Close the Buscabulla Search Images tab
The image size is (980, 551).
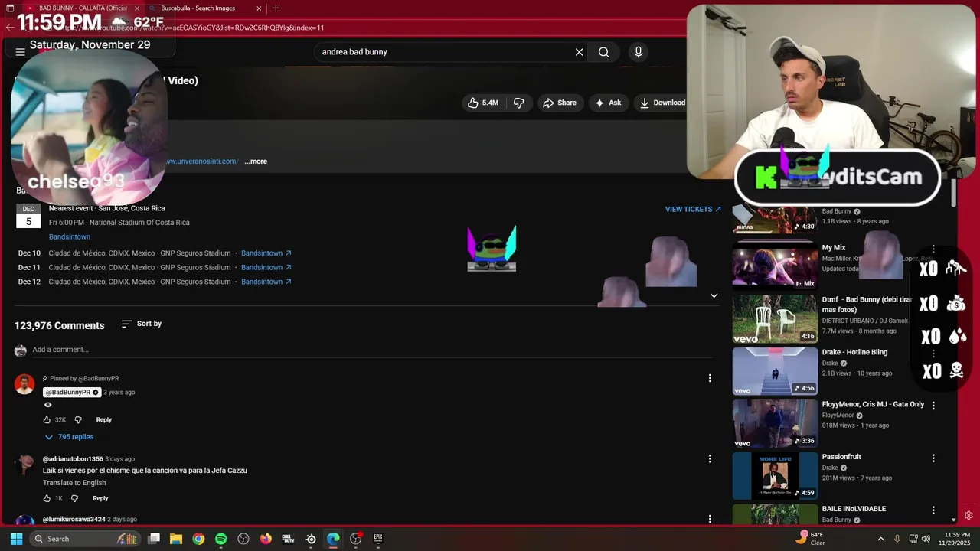tap(259, 8)
